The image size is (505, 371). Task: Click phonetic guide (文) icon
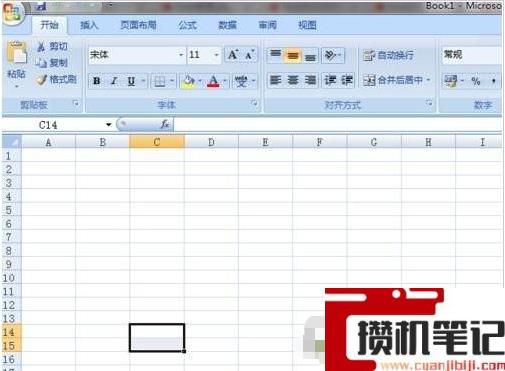[x=241, y=81]
